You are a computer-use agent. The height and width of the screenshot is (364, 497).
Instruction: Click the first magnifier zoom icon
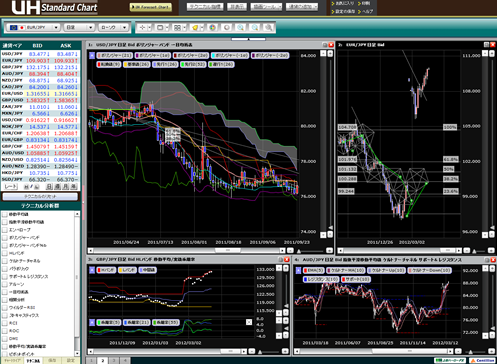pyautogui.click(x=240, y=28)
